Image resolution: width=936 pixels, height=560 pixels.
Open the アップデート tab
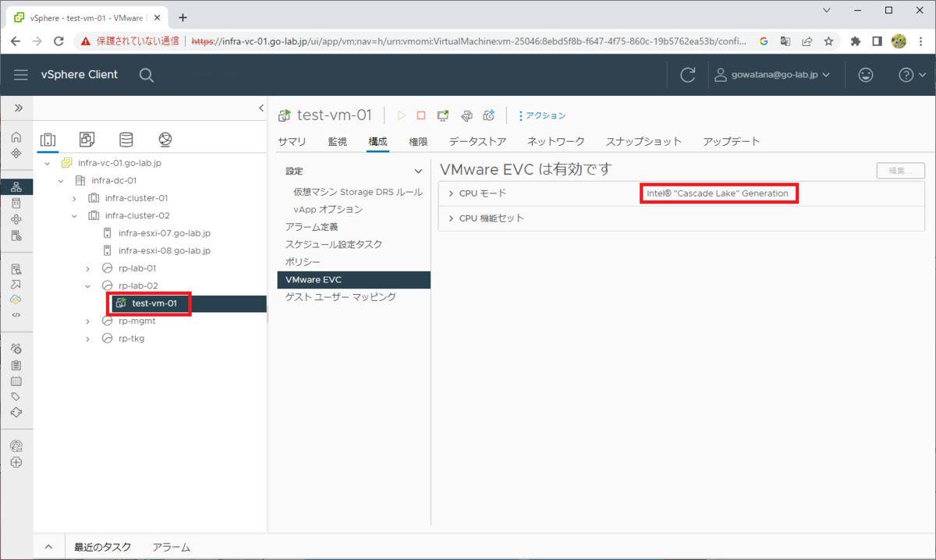(x=732, y=141)
